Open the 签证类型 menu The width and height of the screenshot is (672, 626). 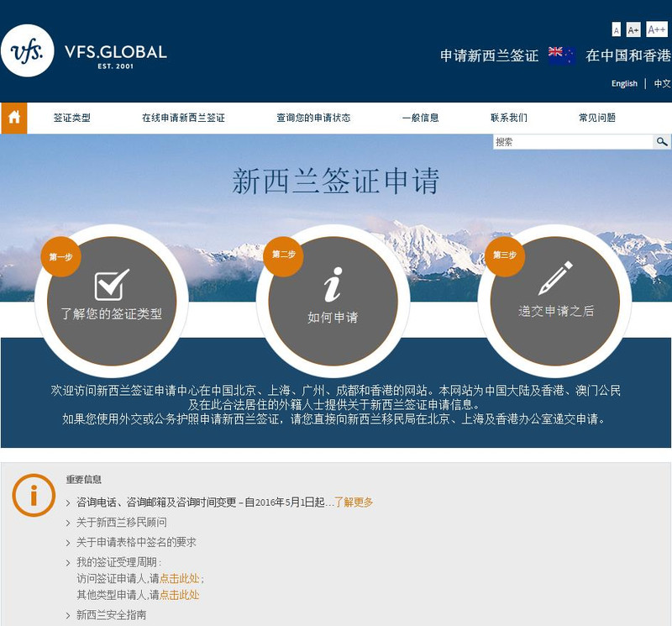pos(72,118)
